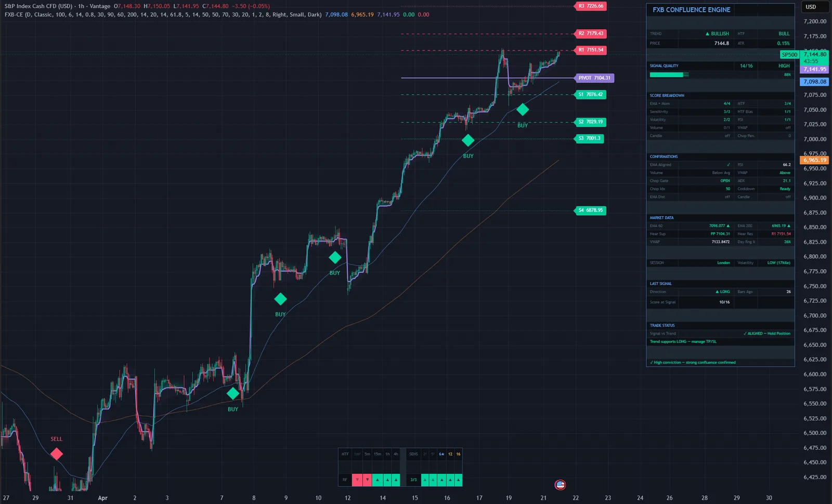The width and height of the screenshot is (832, 504).
Task: Click the High conviction confirmation message
Action: 693,363
